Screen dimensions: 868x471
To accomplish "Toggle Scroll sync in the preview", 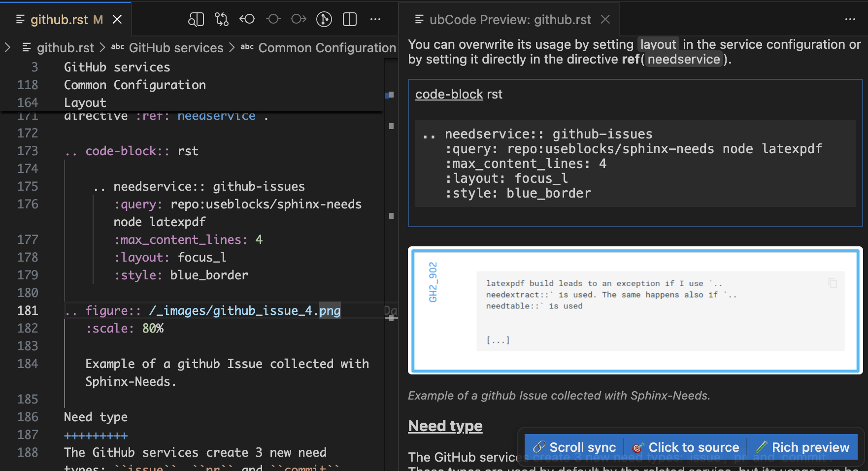I will coord(574,447).
